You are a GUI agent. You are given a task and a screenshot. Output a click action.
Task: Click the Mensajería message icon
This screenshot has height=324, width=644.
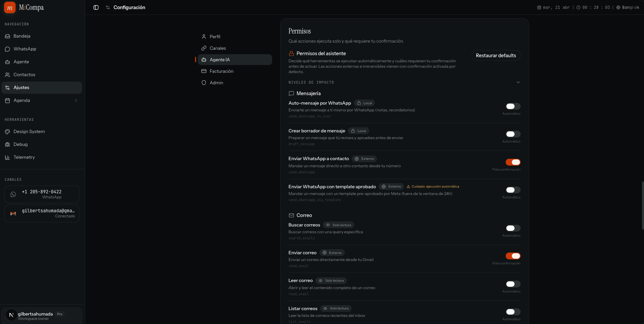pos(291,93)
